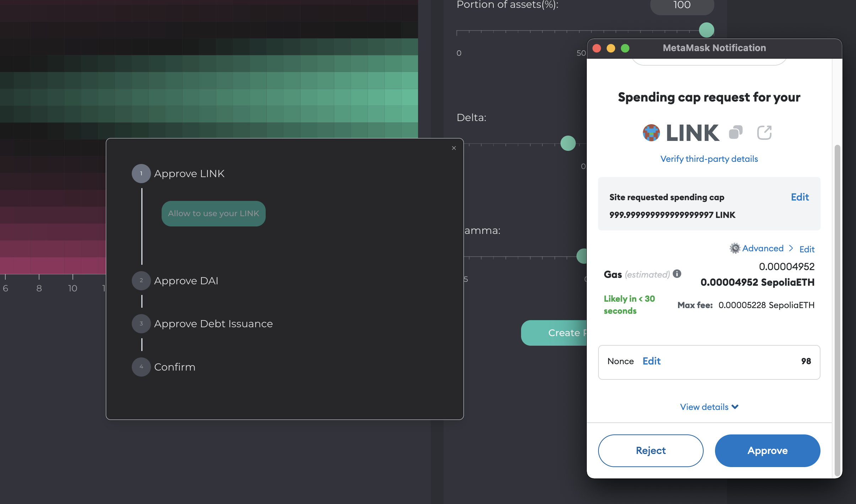Edit the transaction nonce
Image resolution: width=856 pixels, height=504 pixels.
click(651, 361)
